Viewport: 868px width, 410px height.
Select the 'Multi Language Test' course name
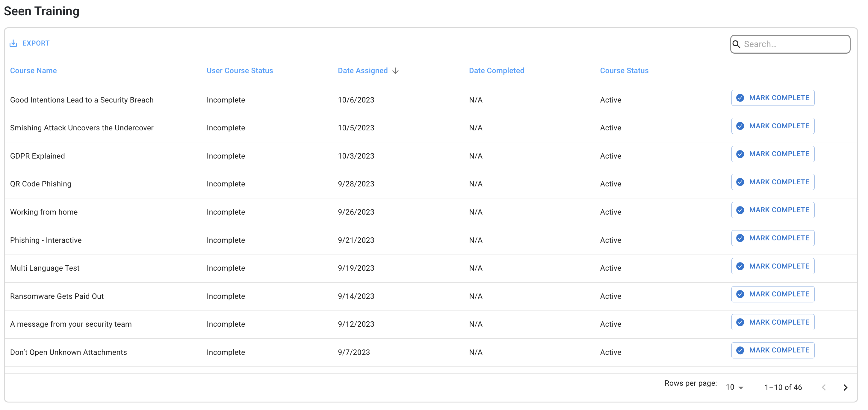[45, 268]
